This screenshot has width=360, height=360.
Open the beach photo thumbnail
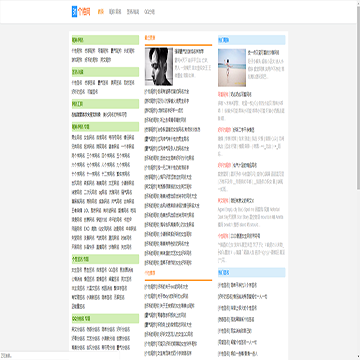pos(232,68)
